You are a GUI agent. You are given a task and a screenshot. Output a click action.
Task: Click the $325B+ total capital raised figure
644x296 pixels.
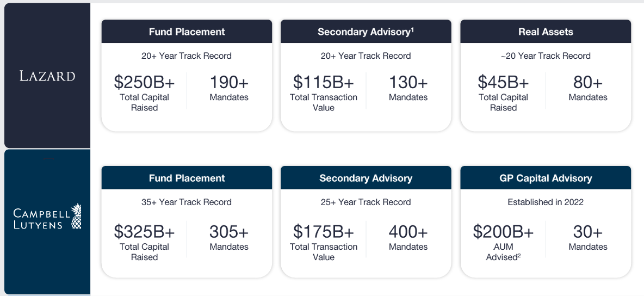[144, 232]
